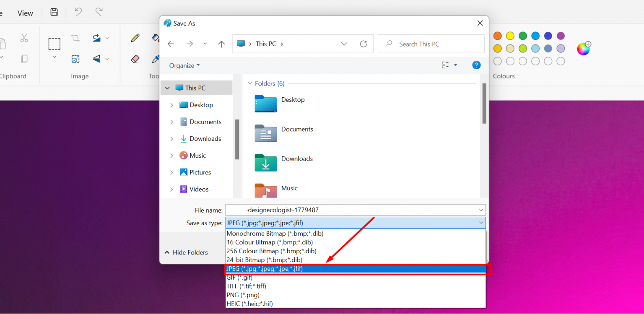This screenshot has width=644, height=314.
Task: Pick the orange colour swatch
Action: coord(497,36)
